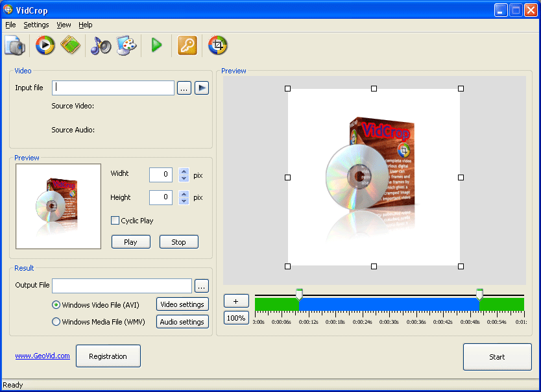Click the Widht value field
Viewport: 541px width, 392px height.
pyautogui.click(x=161, y=175)
